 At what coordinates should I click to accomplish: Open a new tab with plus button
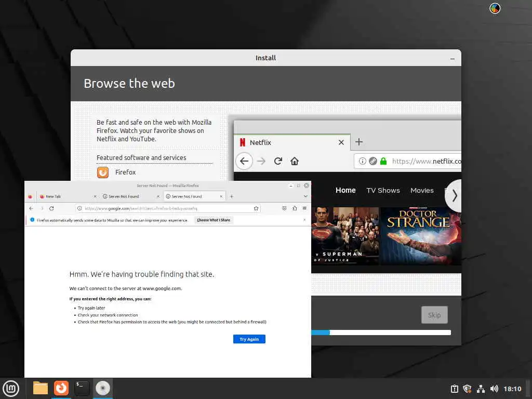coord(231,196)
